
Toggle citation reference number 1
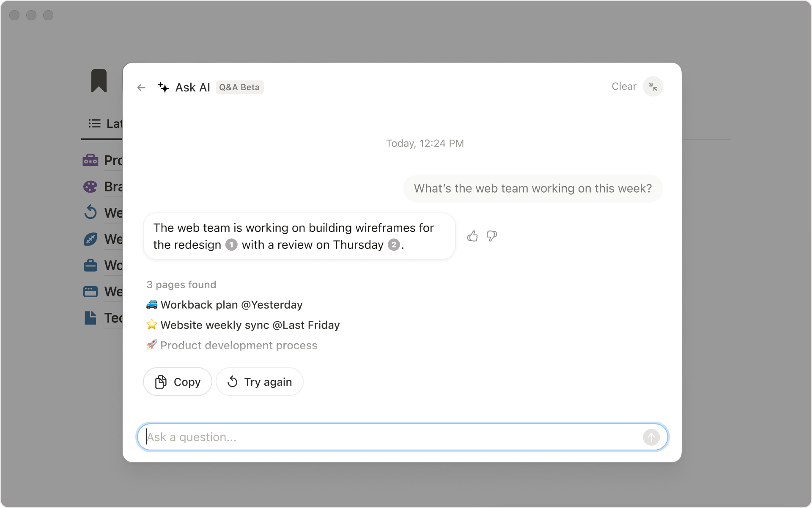tap(231, 245)
